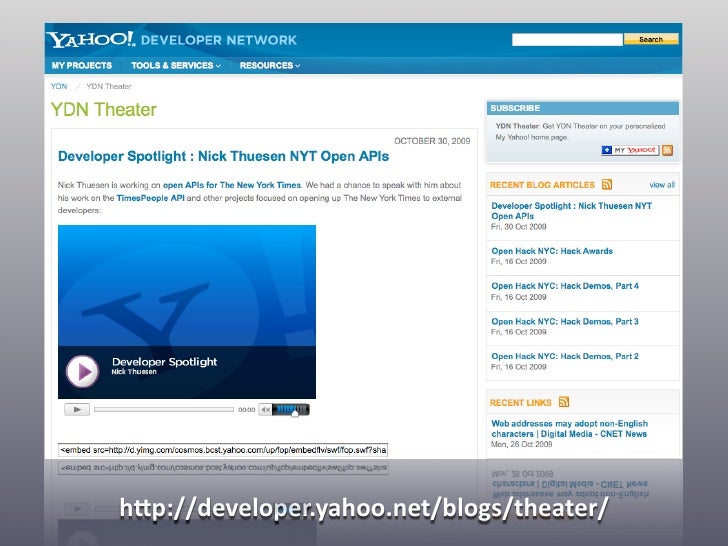Open the Developer Spotlight Nick Thuesen post title

[223, 156]
